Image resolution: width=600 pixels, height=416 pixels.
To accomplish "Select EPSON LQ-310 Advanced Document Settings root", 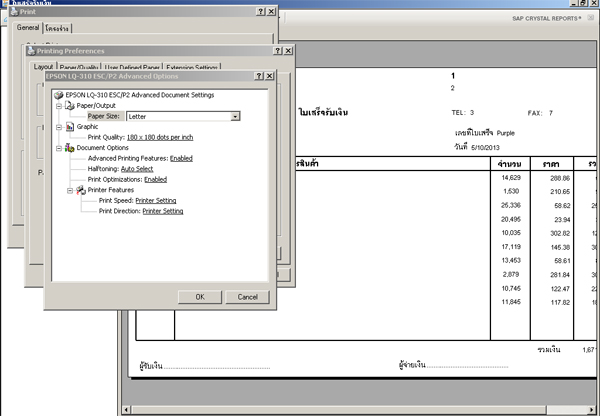I will (140, 95).
